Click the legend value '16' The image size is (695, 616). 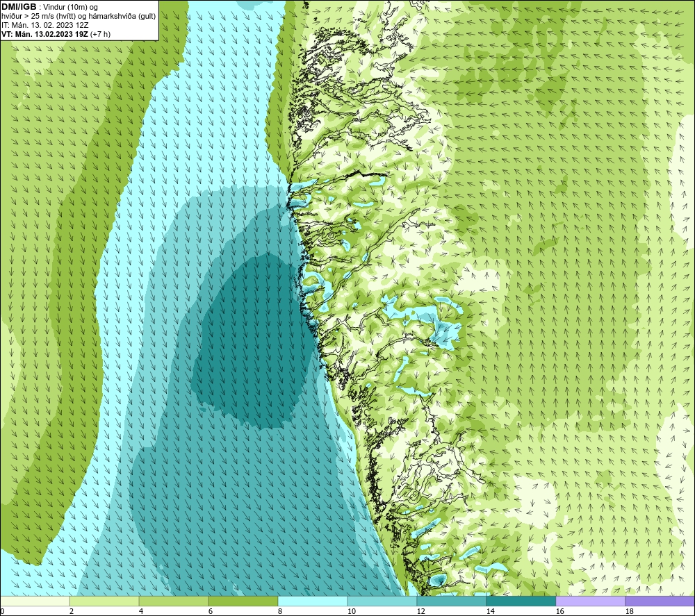(x=559, y=611)
